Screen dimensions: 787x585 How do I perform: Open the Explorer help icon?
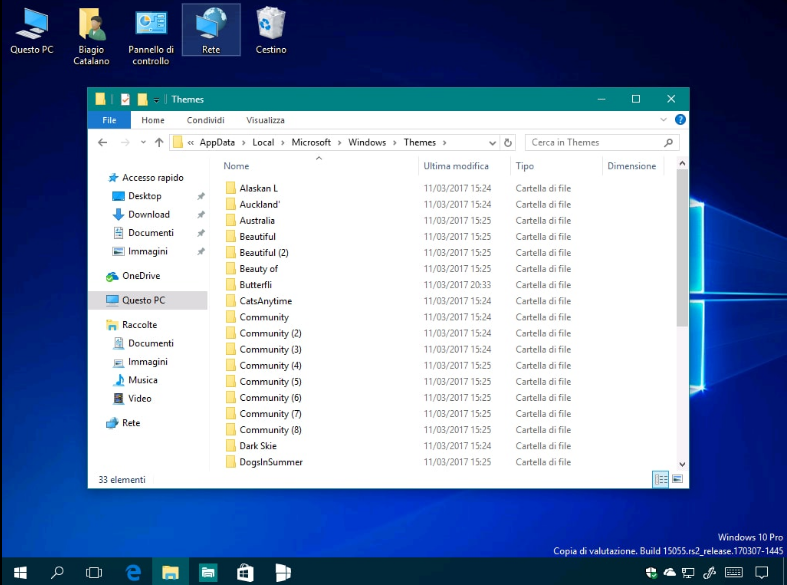tap(680, 119)
